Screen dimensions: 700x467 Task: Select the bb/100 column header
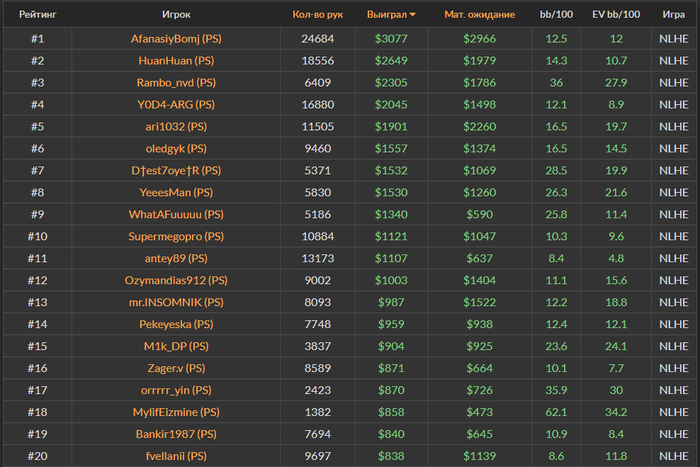click(x=557, y=15)
